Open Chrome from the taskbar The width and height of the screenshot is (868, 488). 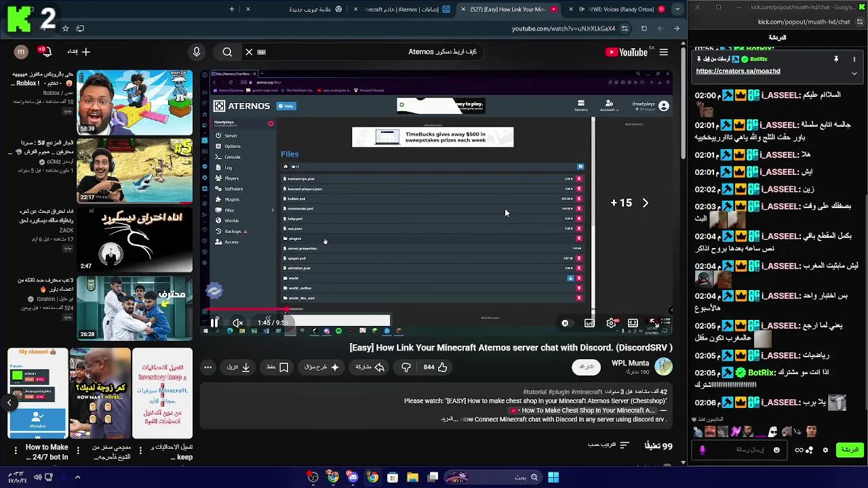coord(372,477)
